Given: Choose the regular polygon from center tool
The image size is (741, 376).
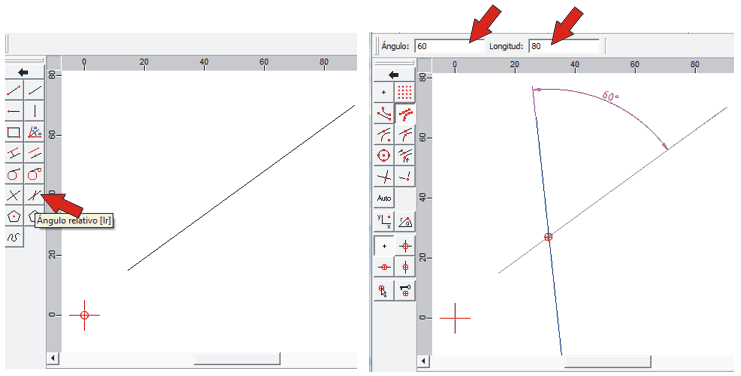Looking at the screenshot, I should click(x=14, y=216).
